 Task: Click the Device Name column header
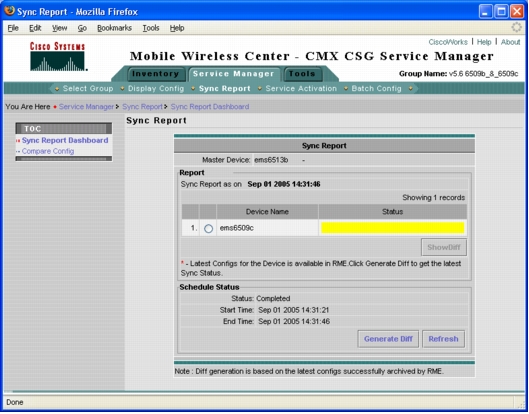pyautogui.click(x=267, y=212)
